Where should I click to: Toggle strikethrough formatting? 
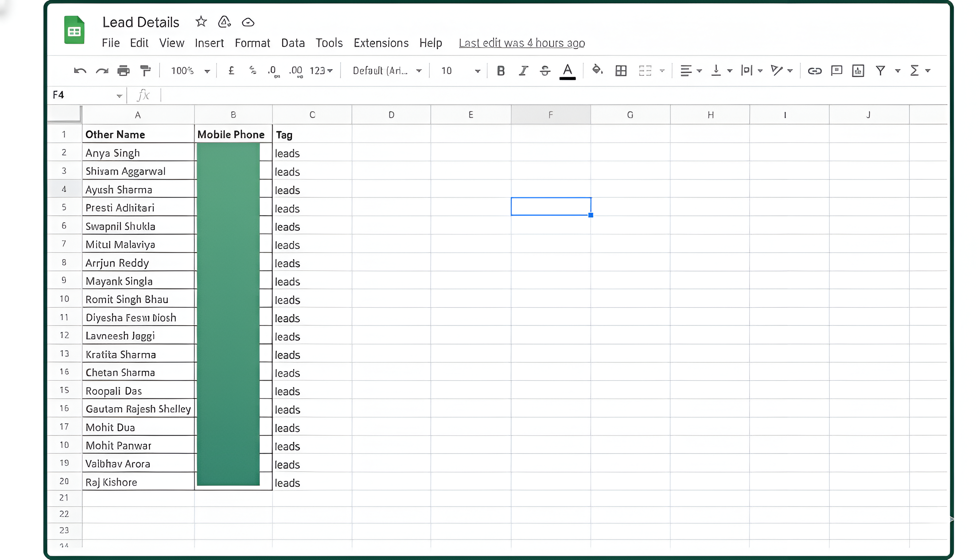545,71
